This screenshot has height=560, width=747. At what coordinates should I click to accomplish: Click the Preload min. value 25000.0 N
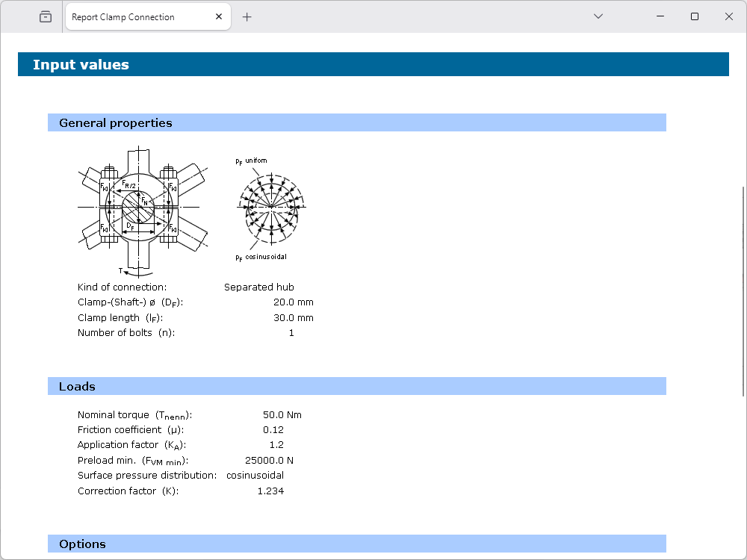(x=269, y=461)
